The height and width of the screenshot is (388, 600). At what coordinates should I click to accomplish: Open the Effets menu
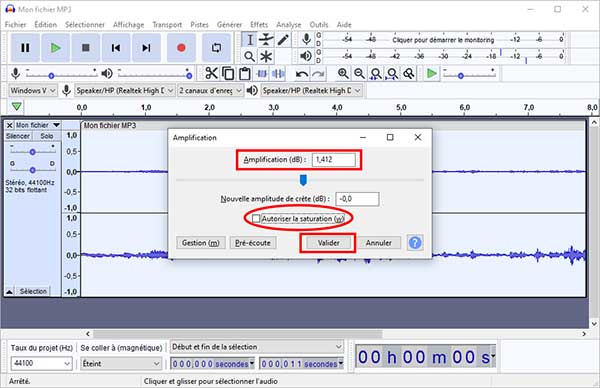click(x=259, y=24)
